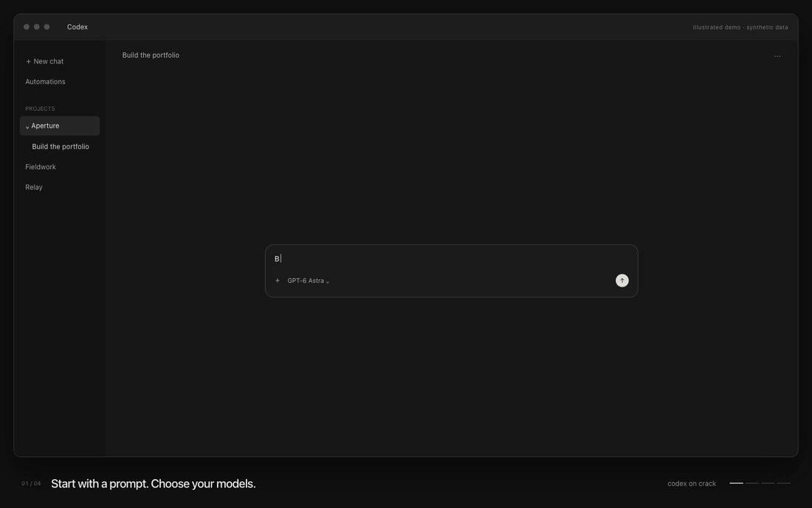Start a New chat in the sidebar
Image resolution: width=812 pixels, height=508 pixels.
44,61
